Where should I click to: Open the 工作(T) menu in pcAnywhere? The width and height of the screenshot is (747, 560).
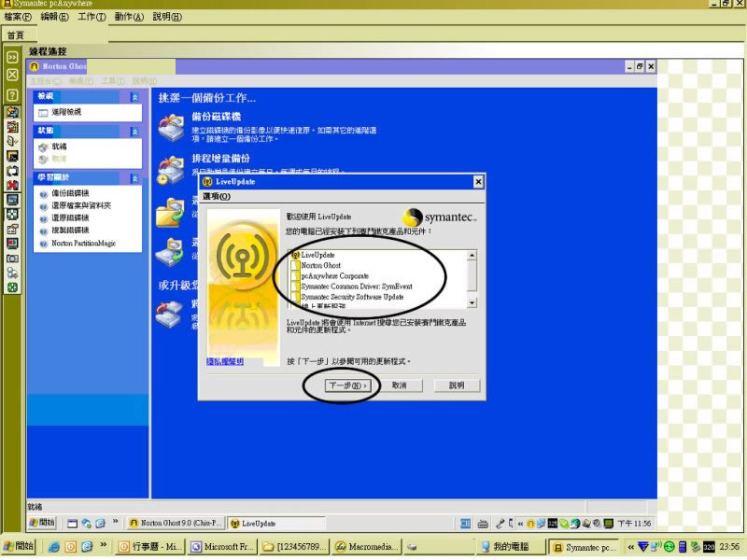[92, 17]
